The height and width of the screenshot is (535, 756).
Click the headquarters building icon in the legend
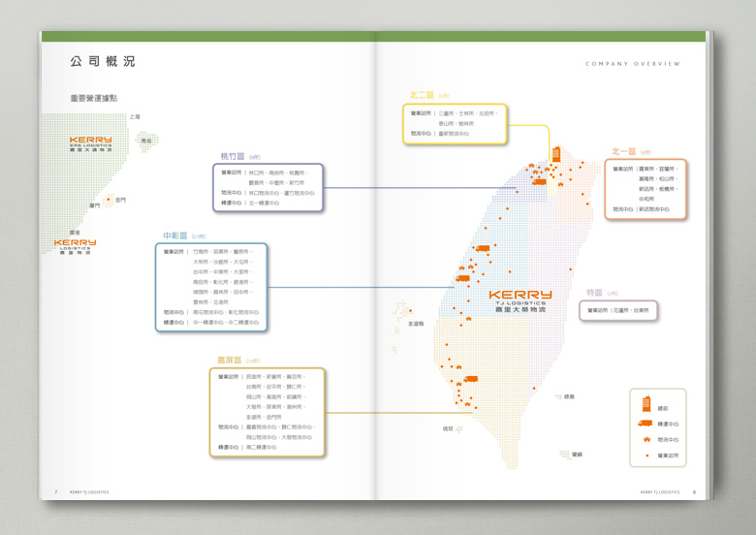[x=646, y=404]
